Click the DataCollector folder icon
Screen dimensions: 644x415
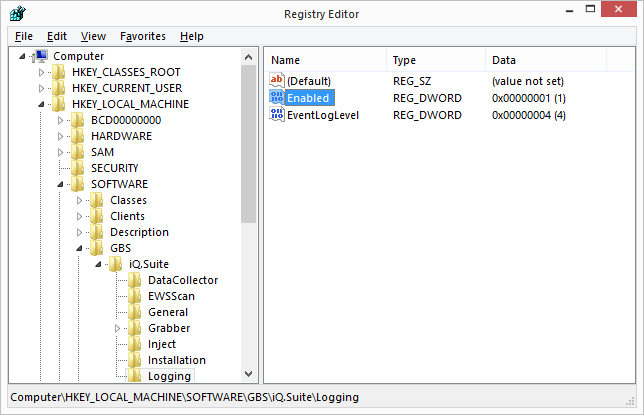(136, 280)
